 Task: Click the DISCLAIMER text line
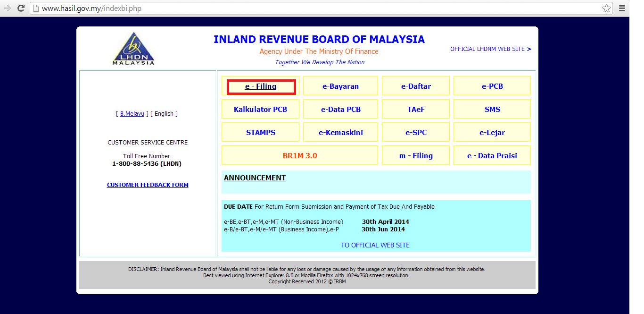pos(307,269)
